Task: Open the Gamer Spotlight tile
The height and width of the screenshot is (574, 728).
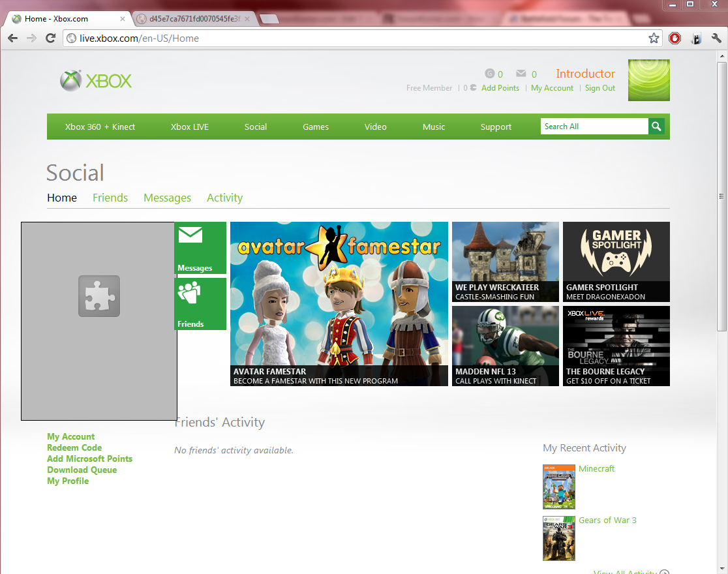Action: click(616, 262)
